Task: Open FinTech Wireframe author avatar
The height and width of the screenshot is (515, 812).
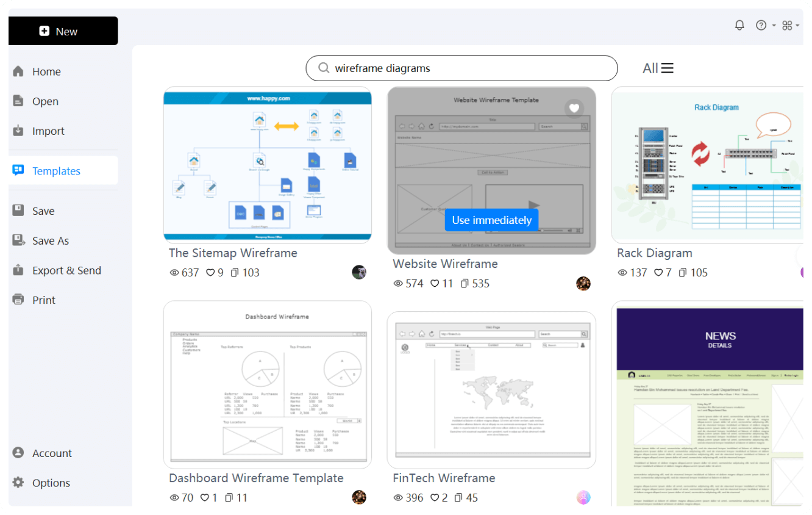Action: pos(583,497)
